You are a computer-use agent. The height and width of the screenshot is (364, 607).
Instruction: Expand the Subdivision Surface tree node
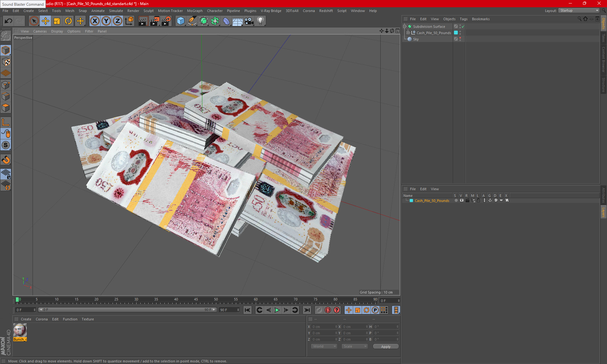pyautogui.click(x=405, y=27)
